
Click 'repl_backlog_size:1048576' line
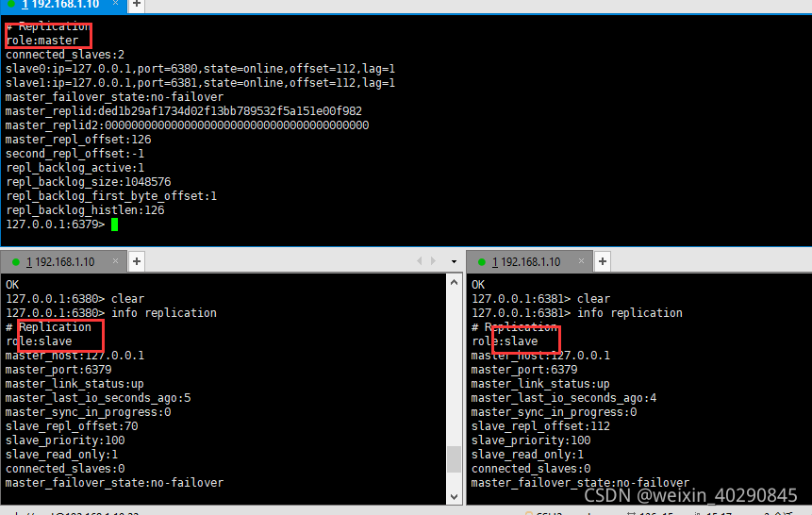coord(89,182)
